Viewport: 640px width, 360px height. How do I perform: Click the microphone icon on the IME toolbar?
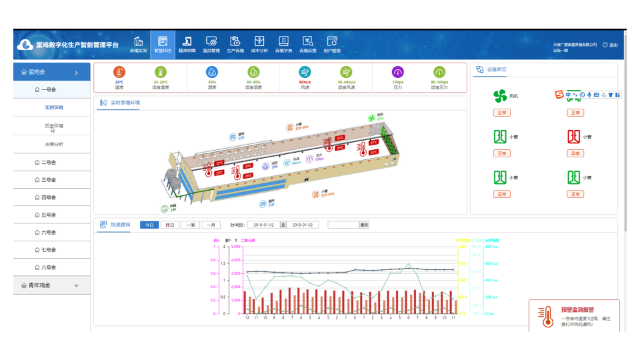coord(589,95)
